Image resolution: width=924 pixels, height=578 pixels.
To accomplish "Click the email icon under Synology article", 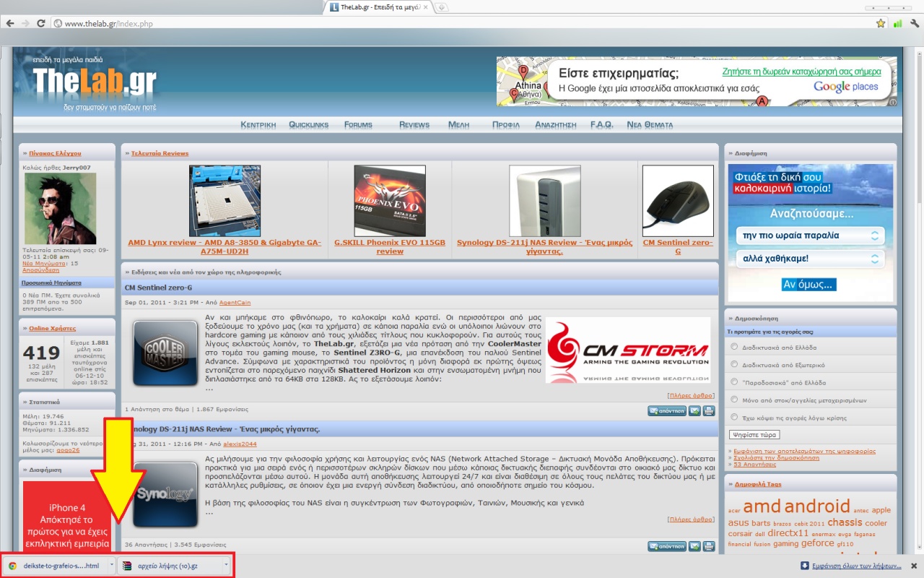I will [694, 546].
